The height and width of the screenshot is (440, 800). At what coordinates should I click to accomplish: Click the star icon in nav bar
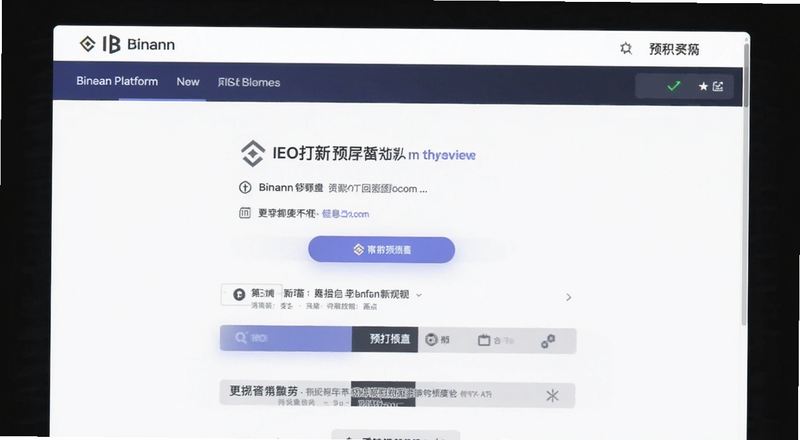[x=703, y=86]
